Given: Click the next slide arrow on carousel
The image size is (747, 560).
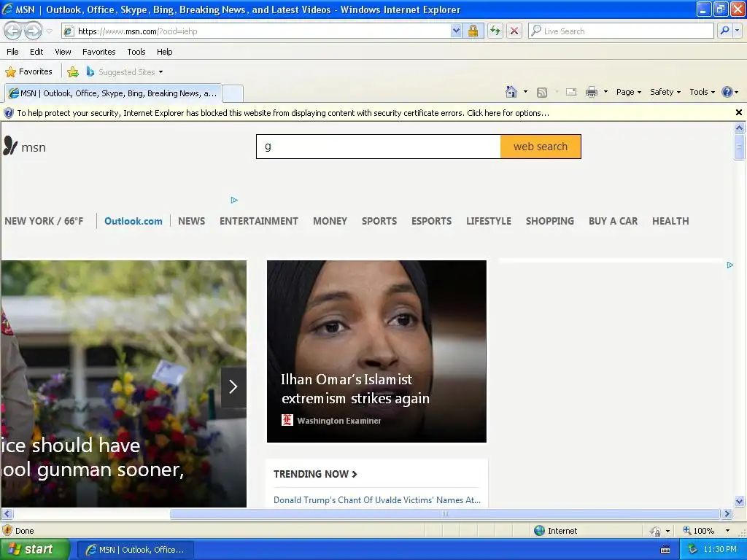Looking at the screenshot, I should click(233, 386).
